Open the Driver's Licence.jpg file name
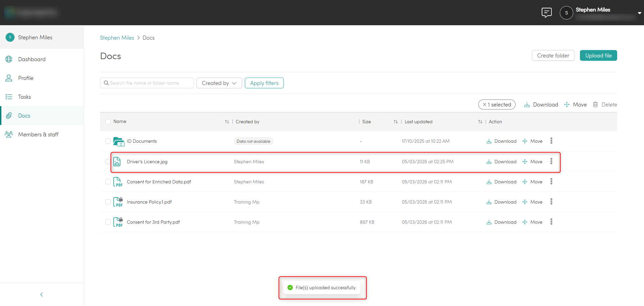 [x=147, y=162]
